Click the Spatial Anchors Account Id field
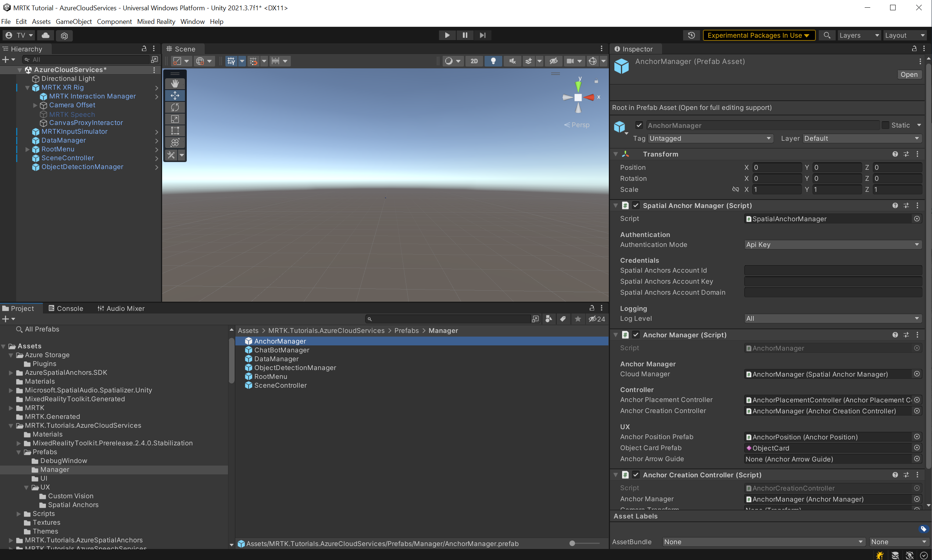The image size is (932, 560). pos(832,270)
